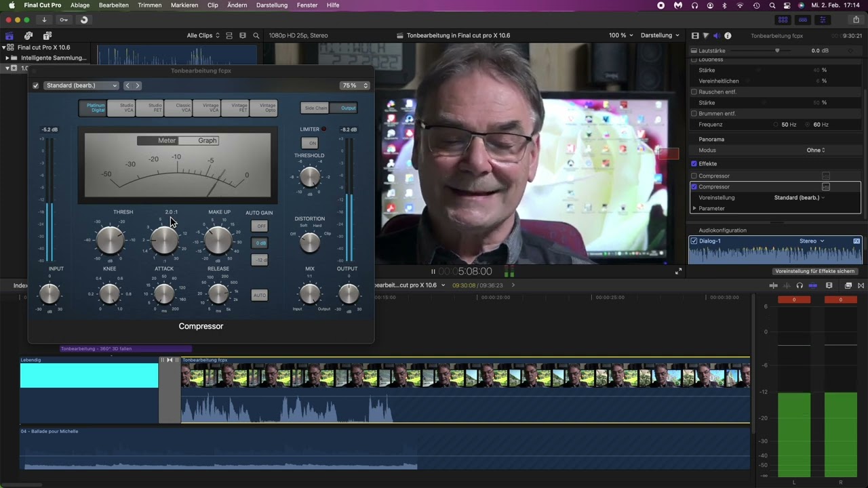Expand Intelligente Sammlung folder

tap(7, 58)
